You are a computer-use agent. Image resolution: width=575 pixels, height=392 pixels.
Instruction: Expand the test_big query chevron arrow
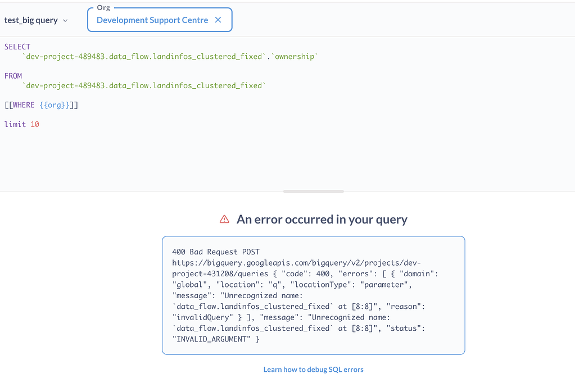pos(65,21)
